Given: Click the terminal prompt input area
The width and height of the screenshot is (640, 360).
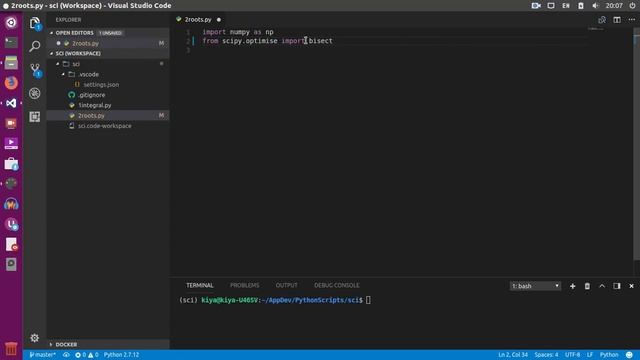Looking at the screenshot, I should tap(368, 300).
